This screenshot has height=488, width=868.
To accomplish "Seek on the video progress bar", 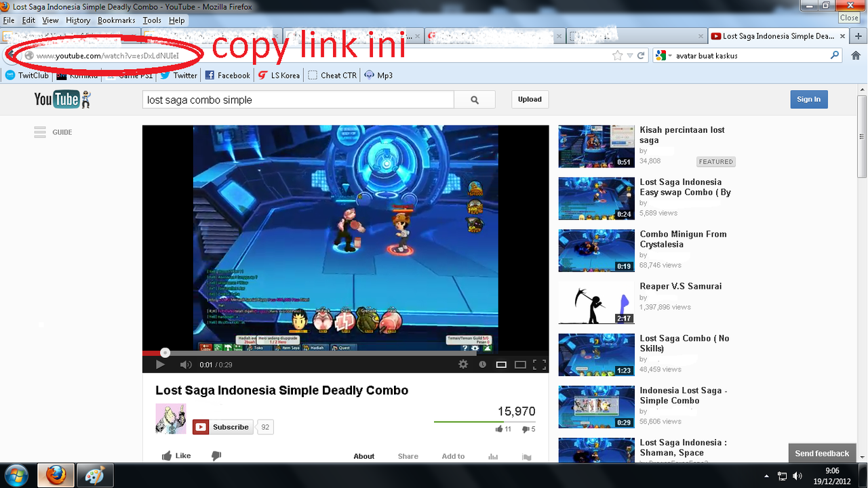I will click(x=345, y=353).
